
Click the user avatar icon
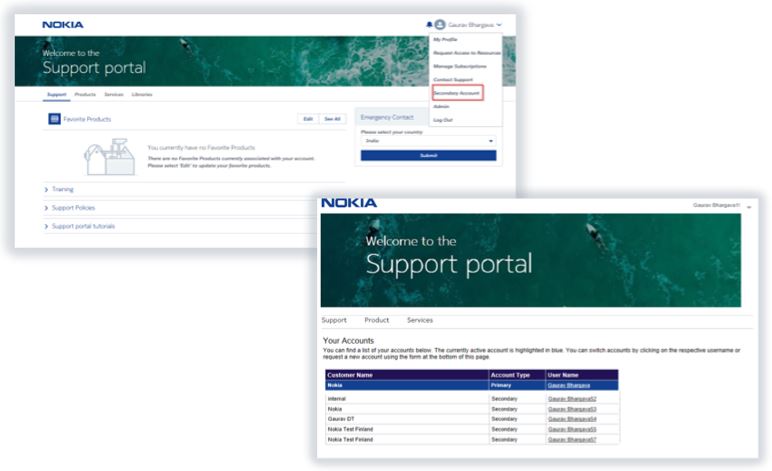click(439, 24)
